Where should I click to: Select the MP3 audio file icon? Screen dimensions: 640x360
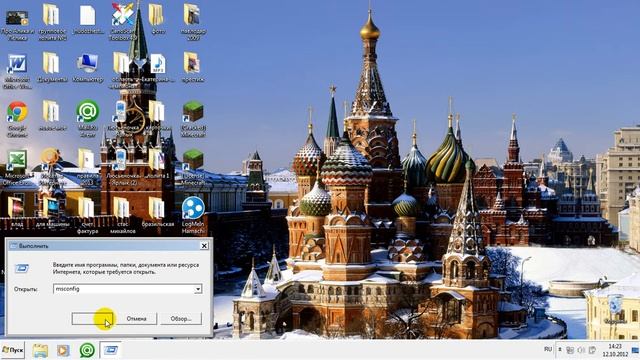158,64
